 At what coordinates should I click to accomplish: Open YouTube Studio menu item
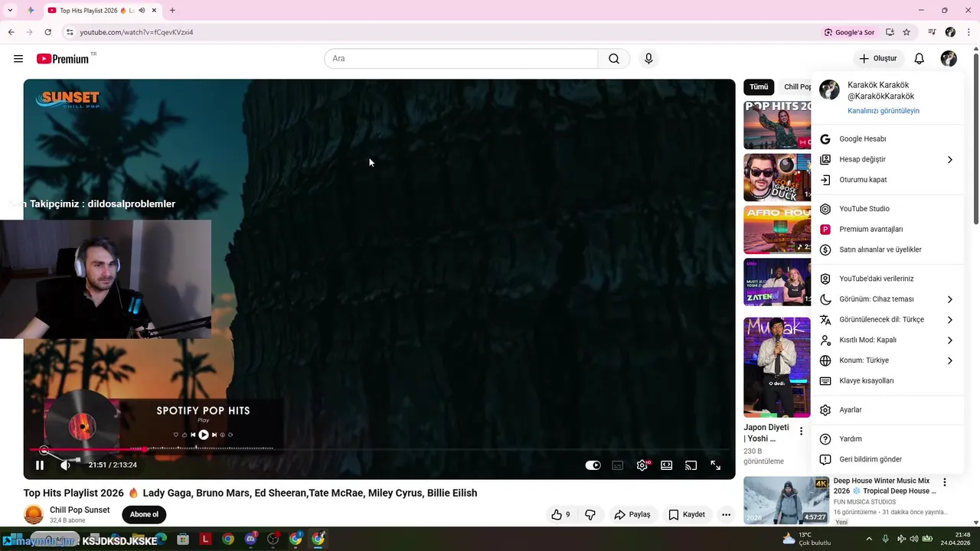(887, 209)
